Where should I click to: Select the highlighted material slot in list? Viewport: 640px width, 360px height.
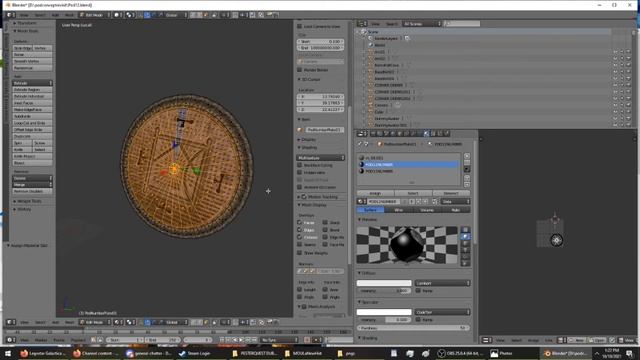(409, 164)
